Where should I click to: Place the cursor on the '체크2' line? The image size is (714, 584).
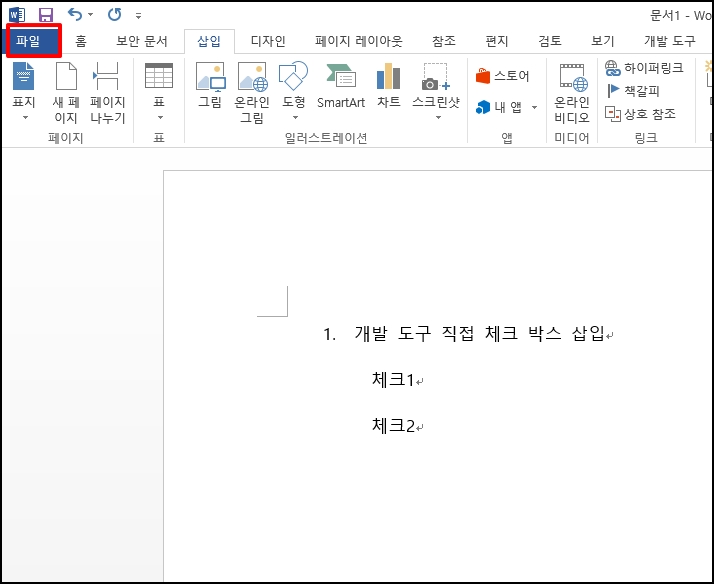click(393, 426)
